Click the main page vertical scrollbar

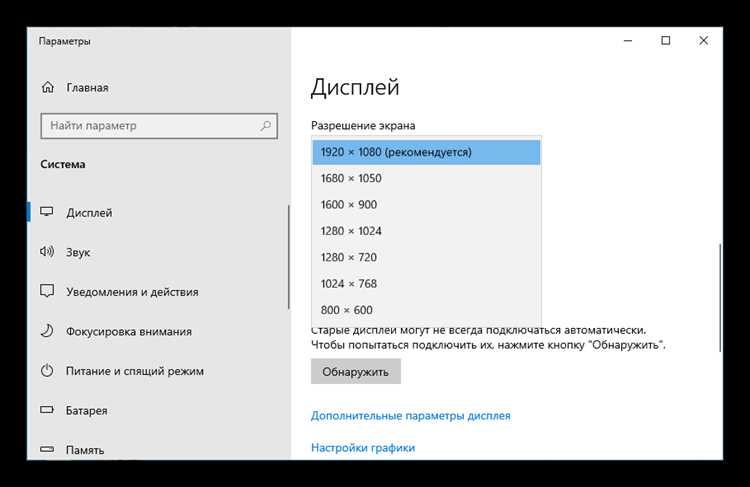coord(720,298)
